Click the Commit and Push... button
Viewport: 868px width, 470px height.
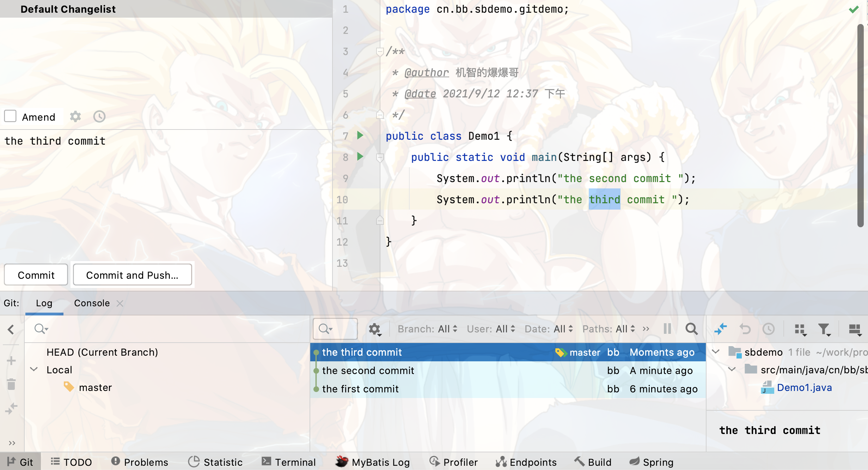click(x=132, y=275)
